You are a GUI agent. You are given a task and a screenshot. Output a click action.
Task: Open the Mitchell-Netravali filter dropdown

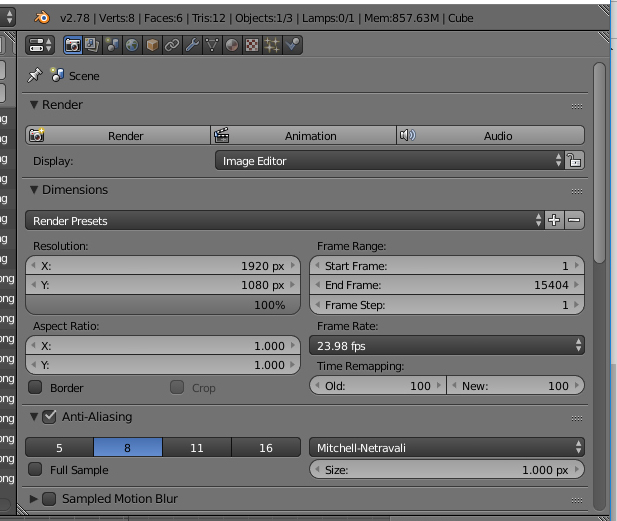[447, 447]
